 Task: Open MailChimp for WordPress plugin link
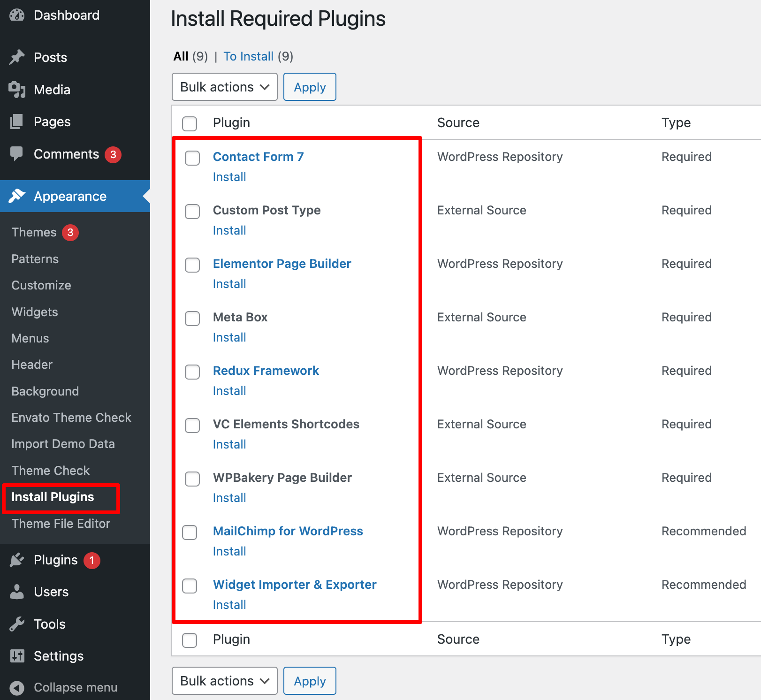click(288, 531)
